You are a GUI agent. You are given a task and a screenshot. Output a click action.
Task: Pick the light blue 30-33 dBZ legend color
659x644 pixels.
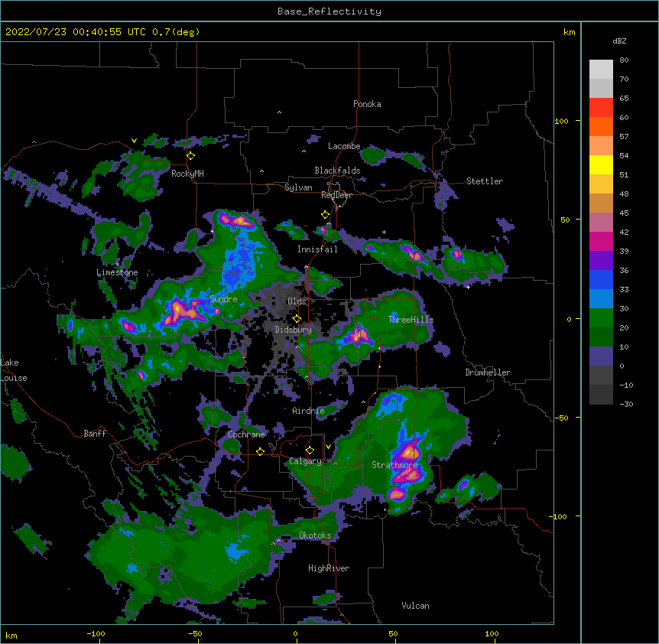point(601,299)
